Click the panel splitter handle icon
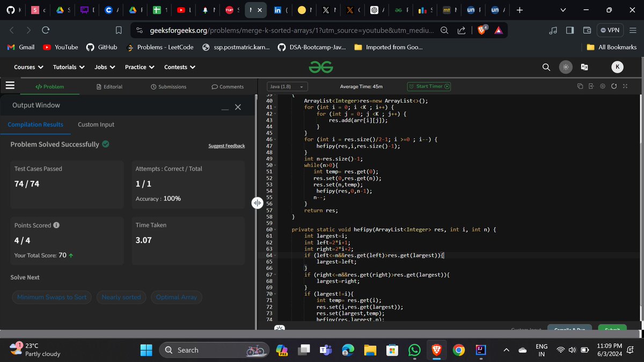Viewport: 644px width, 362px height. 257,202
